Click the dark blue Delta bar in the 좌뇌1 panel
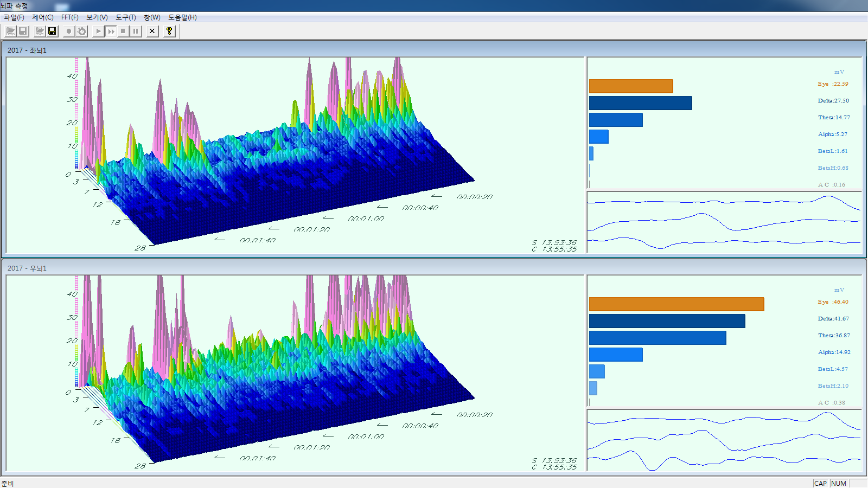 [x=640, y=103]
